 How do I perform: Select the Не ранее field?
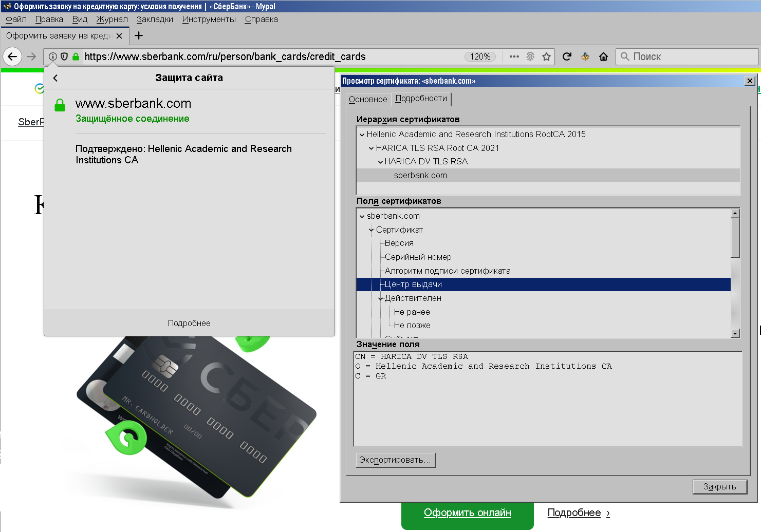pos(412,312)
